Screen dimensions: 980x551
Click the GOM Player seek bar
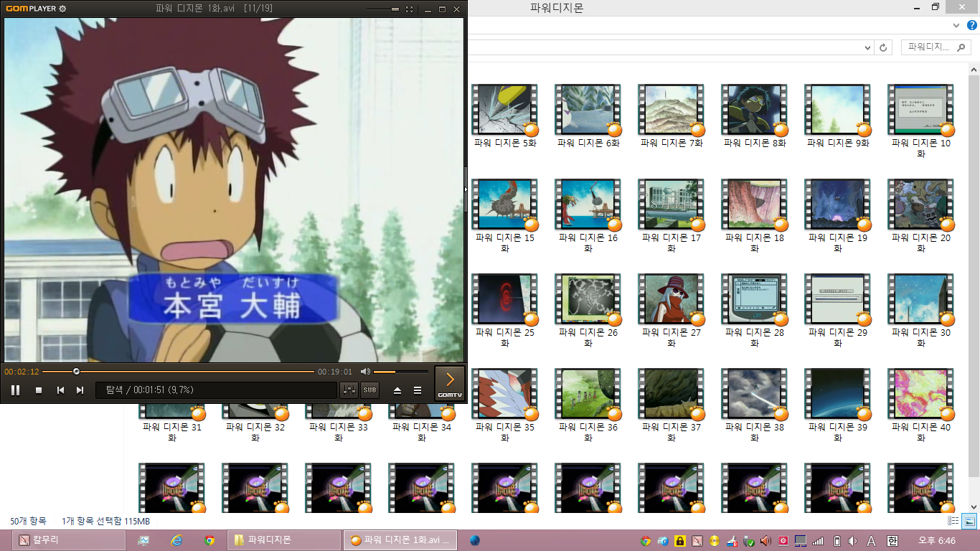pos(178,372)
